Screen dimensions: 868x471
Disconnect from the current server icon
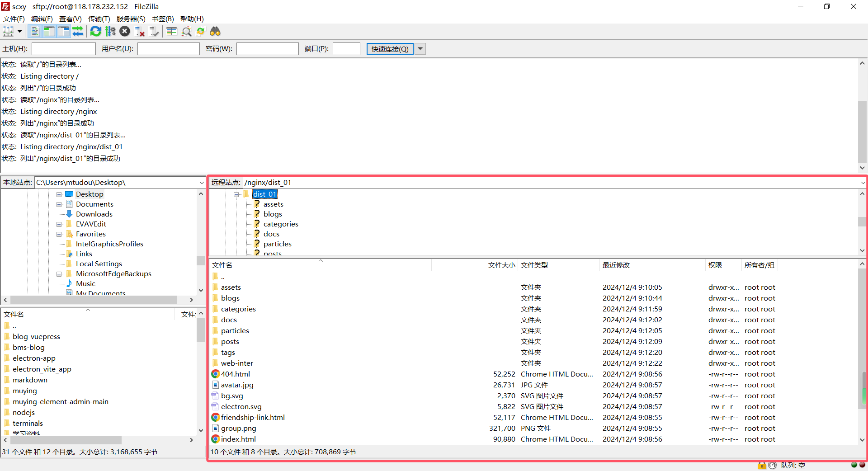(140, 31)
